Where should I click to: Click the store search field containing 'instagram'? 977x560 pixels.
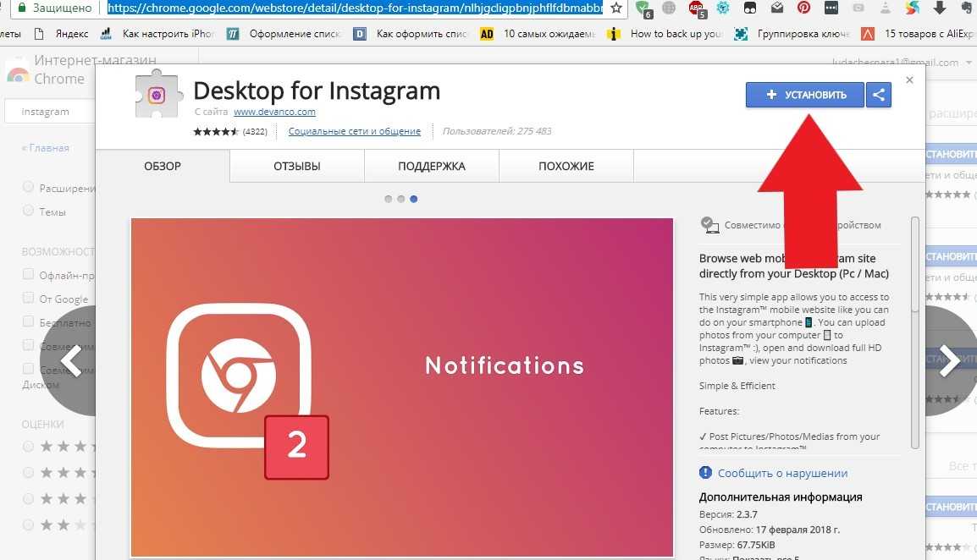50,112
